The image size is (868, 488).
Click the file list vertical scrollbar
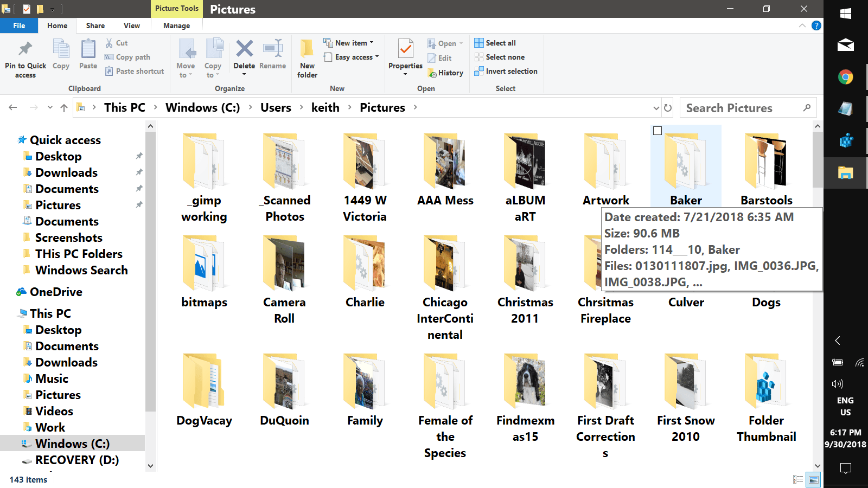pyautogui.click(x=818, y=160)
